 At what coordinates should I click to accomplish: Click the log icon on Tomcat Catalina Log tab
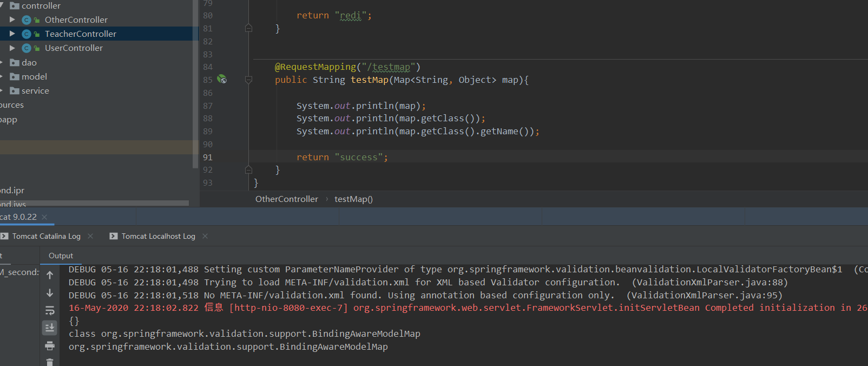4,236
